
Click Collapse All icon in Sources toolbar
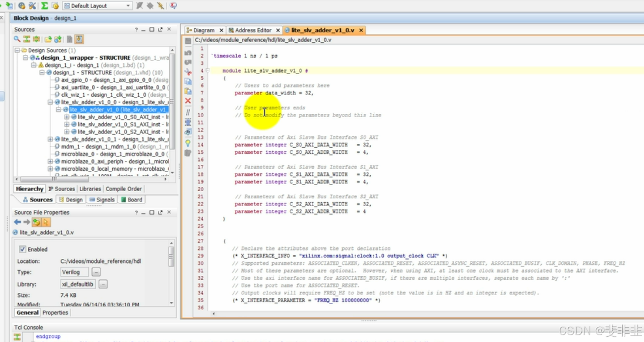27,39
